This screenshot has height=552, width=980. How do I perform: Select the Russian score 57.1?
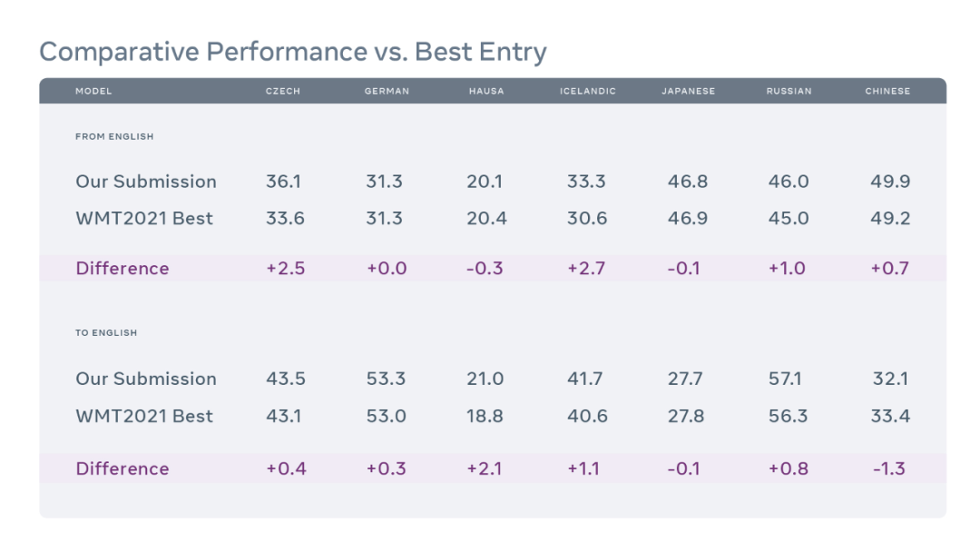click(x=788, y=379)
